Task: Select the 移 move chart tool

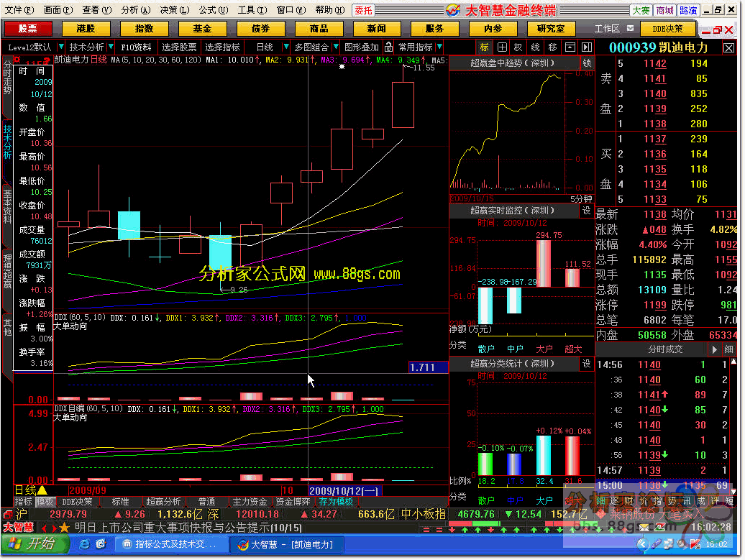Action: 552,47
